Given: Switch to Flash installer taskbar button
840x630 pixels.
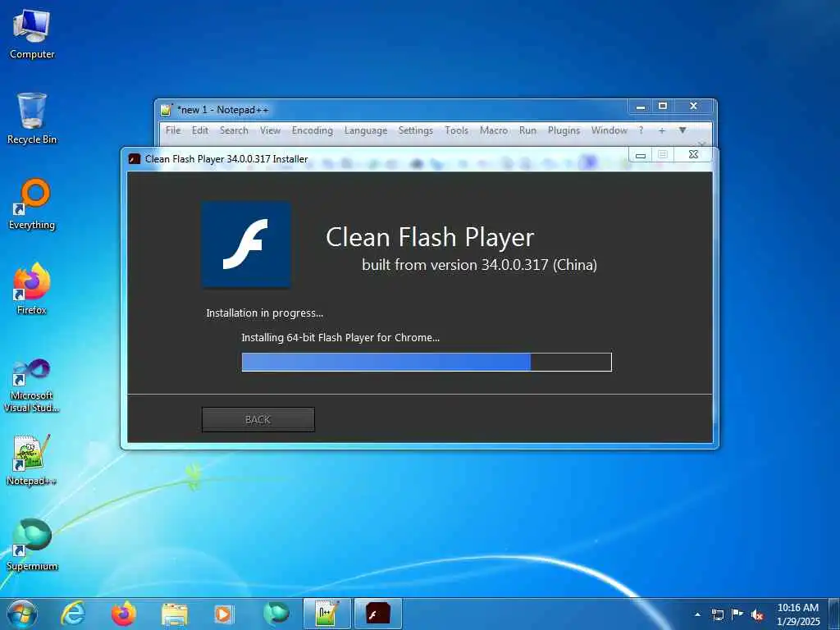Looking at the screenshot, I should tap(378, 614).
